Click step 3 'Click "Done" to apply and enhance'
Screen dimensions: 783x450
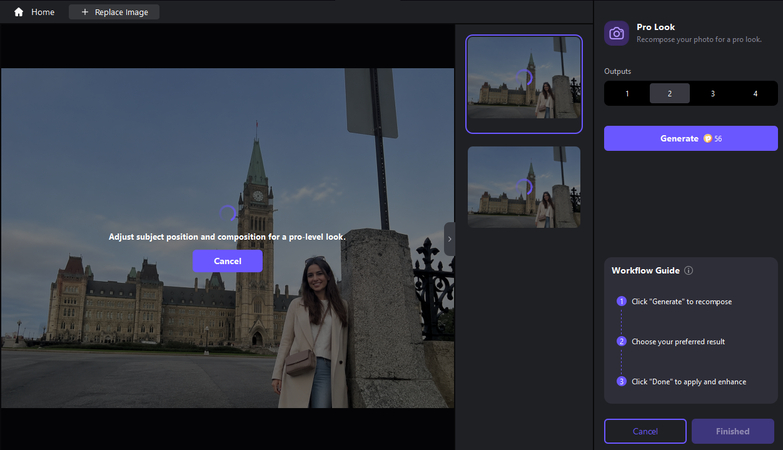point(689,382)
